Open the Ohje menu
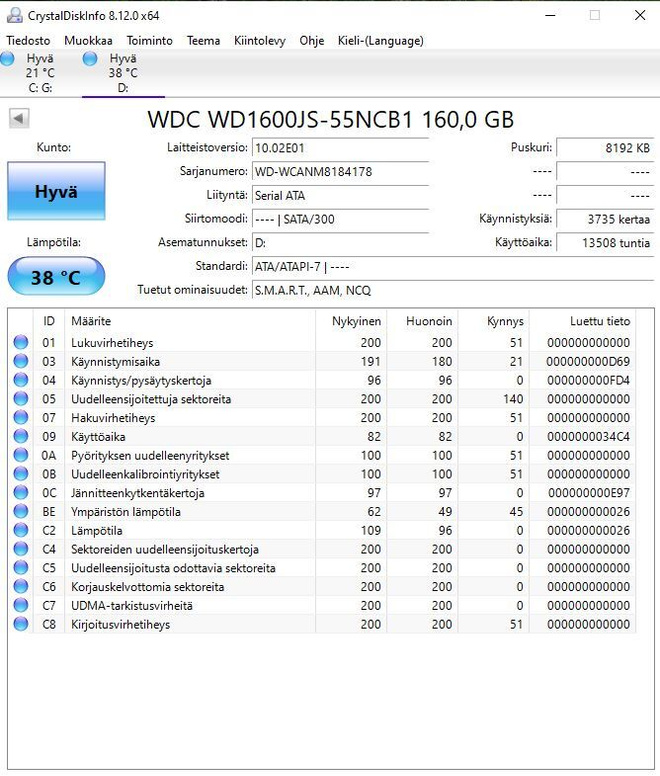Screen dimensions: 660x776 coord(312,41)
